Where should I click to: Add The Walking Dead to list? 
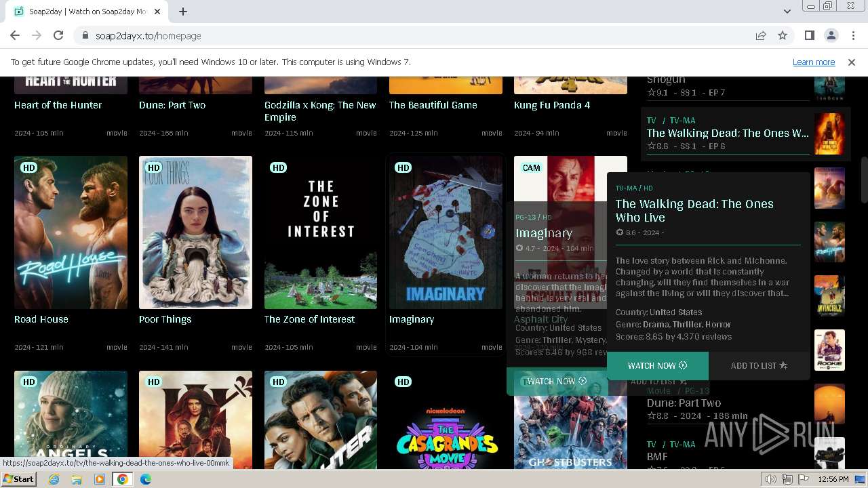[759, 365]
